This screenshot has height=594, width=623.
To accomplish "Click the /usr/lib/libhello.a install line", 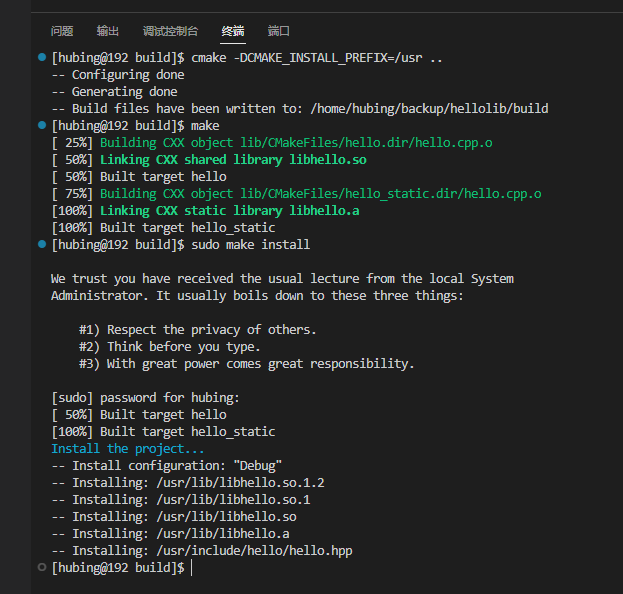I will click(170, 534).
